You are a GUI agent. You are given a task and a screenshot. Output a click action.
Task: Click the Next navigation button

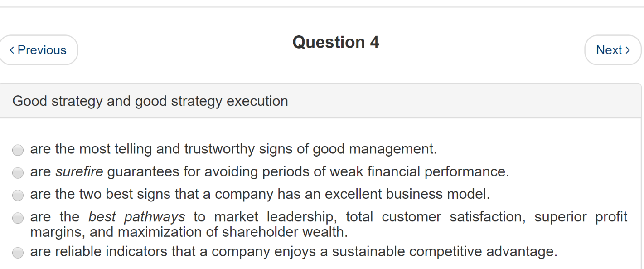(x=613, y=50)
